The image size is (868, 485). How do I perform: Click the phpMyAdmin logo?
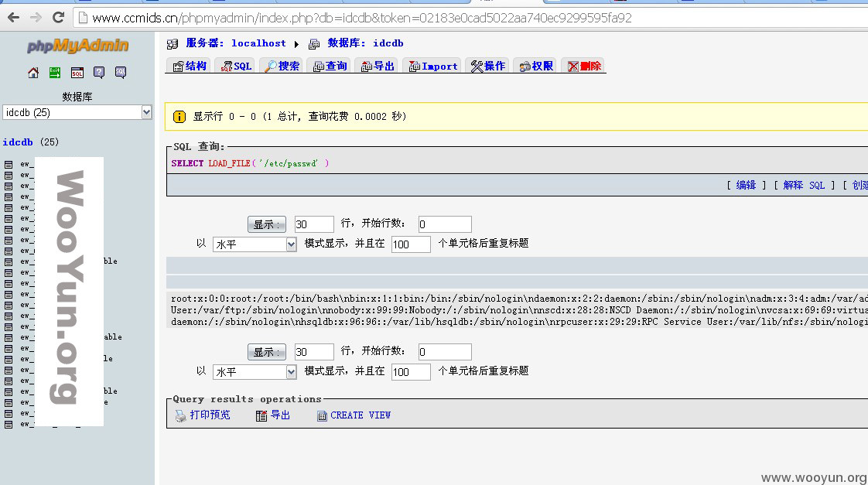click(x=77, y=46)
